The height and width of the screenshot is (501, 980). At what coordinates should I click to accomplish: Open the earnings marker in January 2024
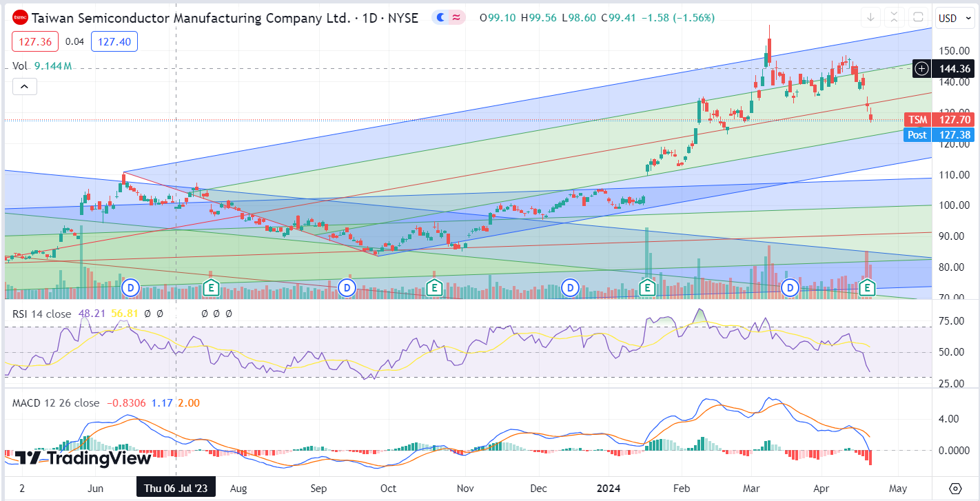pos(647,287)
